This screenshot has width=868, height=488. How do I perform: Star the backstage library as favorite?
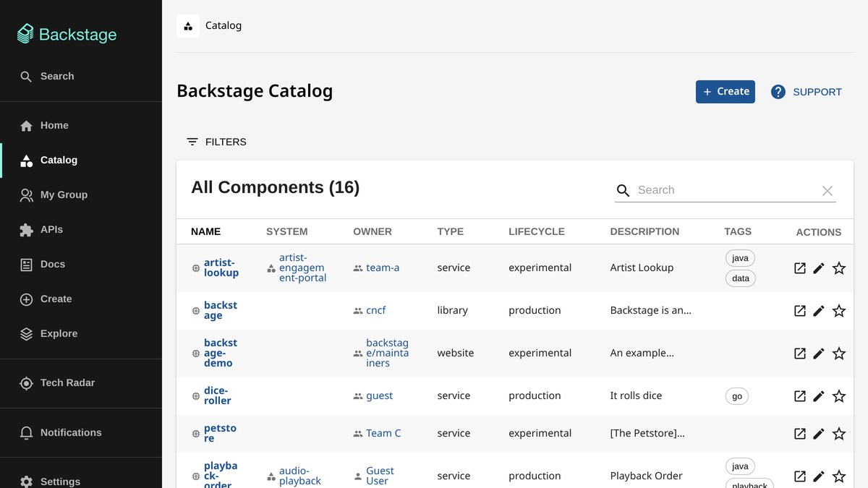(839, 311)
